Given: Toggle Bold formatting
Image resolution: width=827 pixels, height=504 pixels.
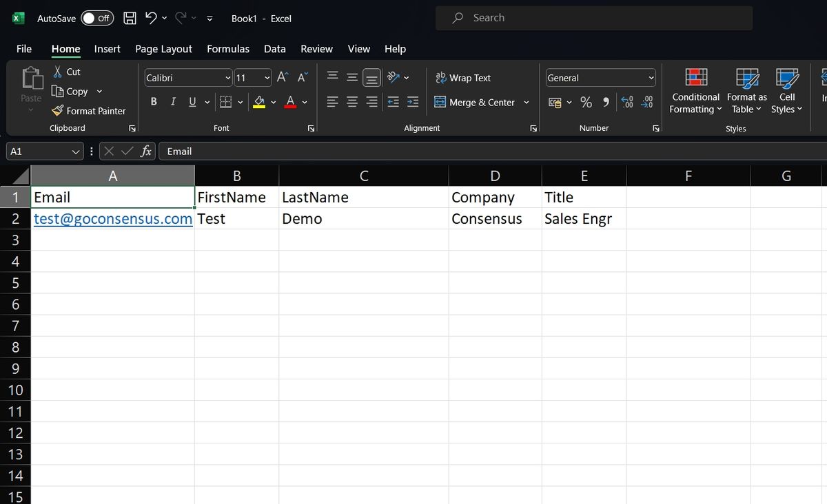Looking at the screenshot, I should coord(154,102).
